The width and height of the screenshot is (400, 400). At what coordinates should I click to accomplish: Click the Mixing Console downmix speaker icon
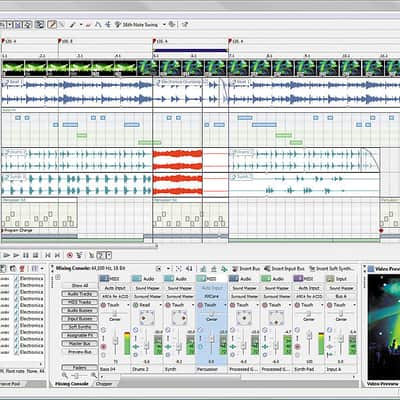point(179,268)
